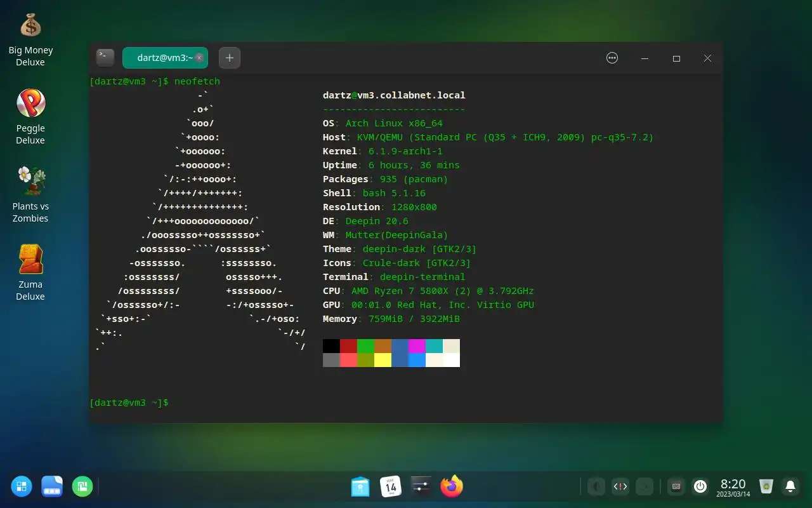
Task: Close the deepin-terminal window
Action: (x=707, y=58)
